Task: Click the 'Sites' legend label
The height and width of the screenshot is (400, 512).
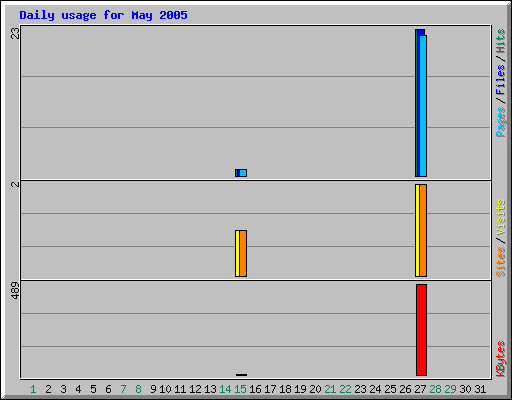Action: [x=500, y=262]
